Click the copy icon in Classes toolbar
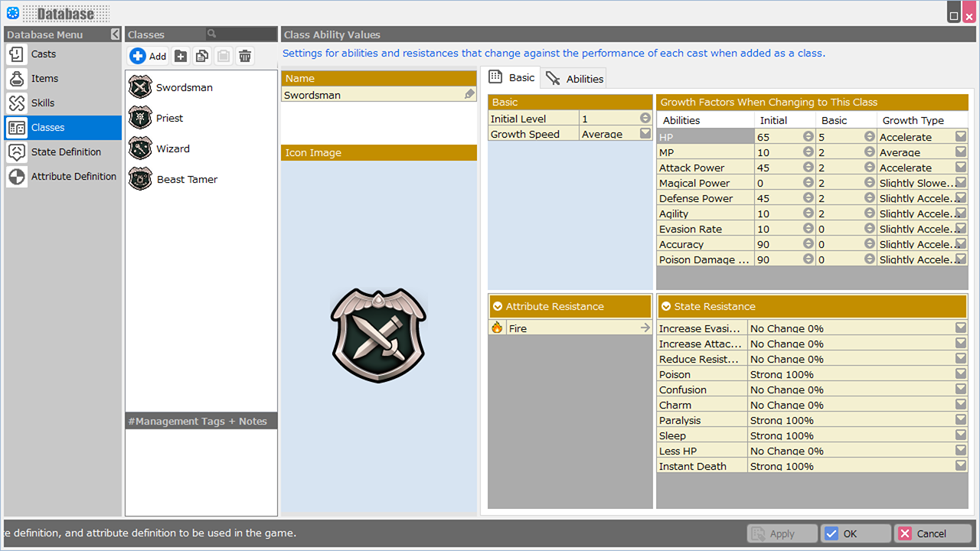 tap(202, 56)
